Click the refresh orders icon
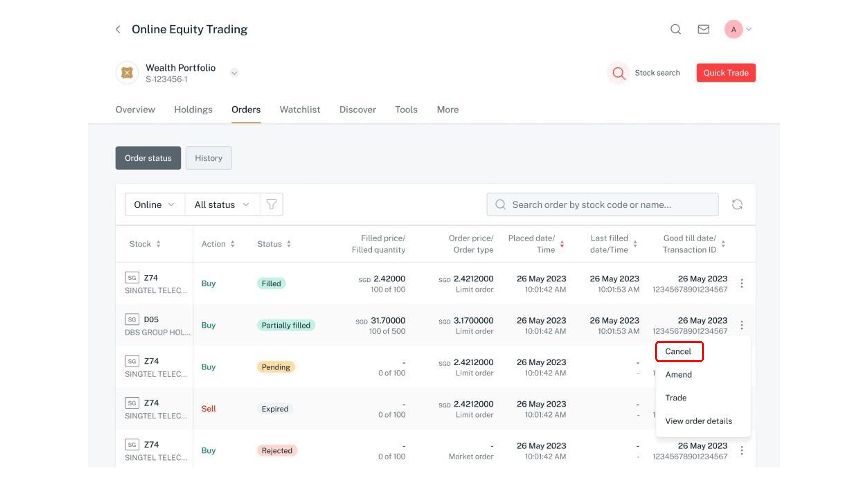Screen dimensions: 868x500 coord(737,205)
